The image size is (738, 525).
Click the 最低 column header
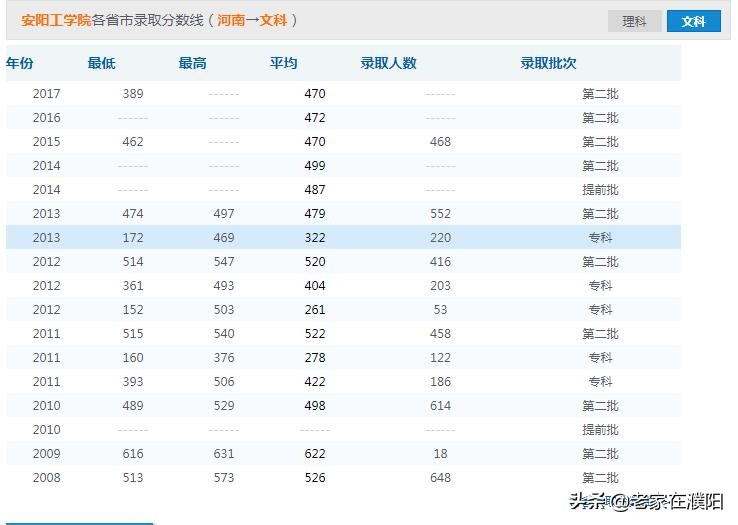[101, 63]
